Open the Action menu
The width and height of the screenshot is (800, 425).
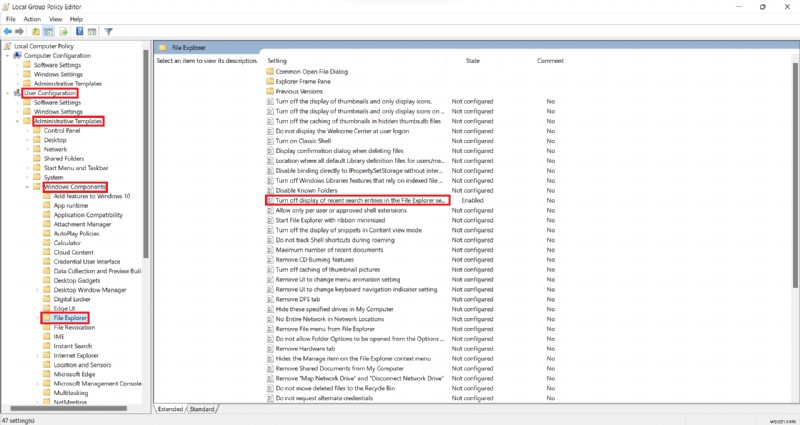coord(32,19)
